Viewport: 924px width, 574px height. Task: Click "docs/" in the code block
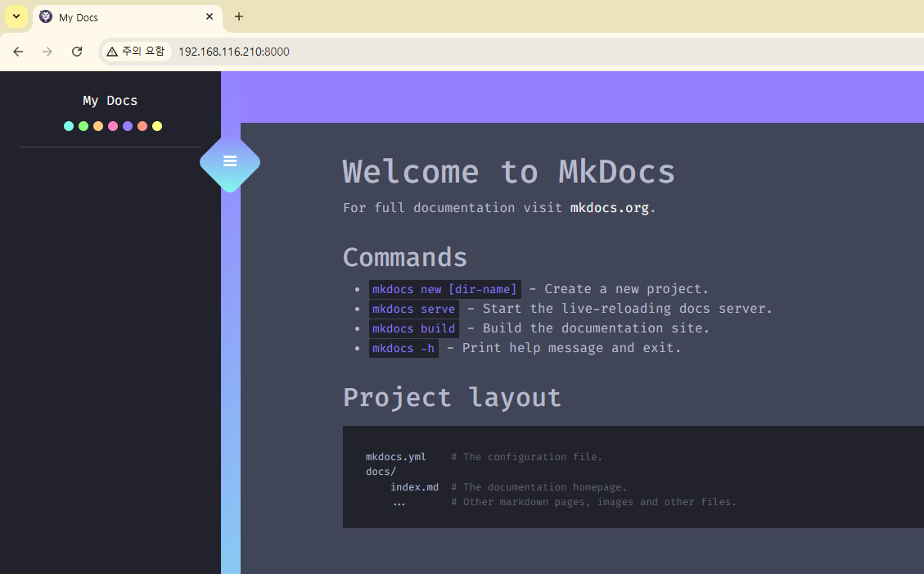click(x=381, y=472)
